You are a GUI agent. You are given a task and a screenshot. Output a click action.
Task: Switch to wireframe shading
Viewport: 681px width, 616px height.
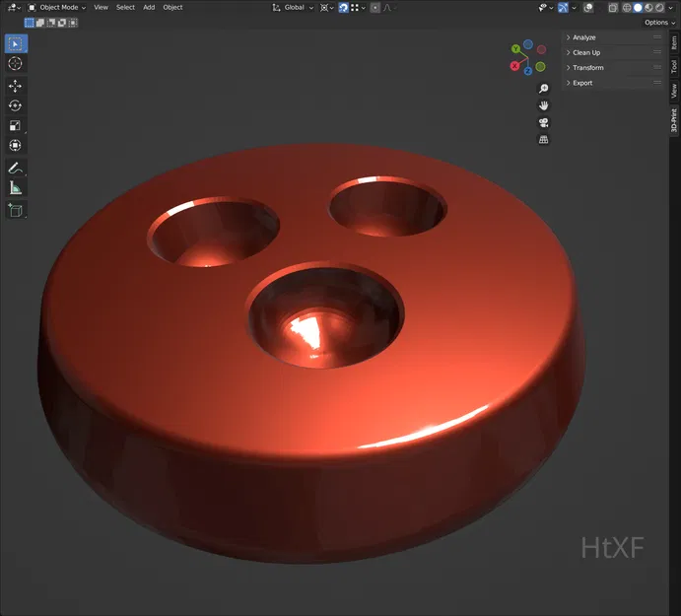(x=627, y=7)
